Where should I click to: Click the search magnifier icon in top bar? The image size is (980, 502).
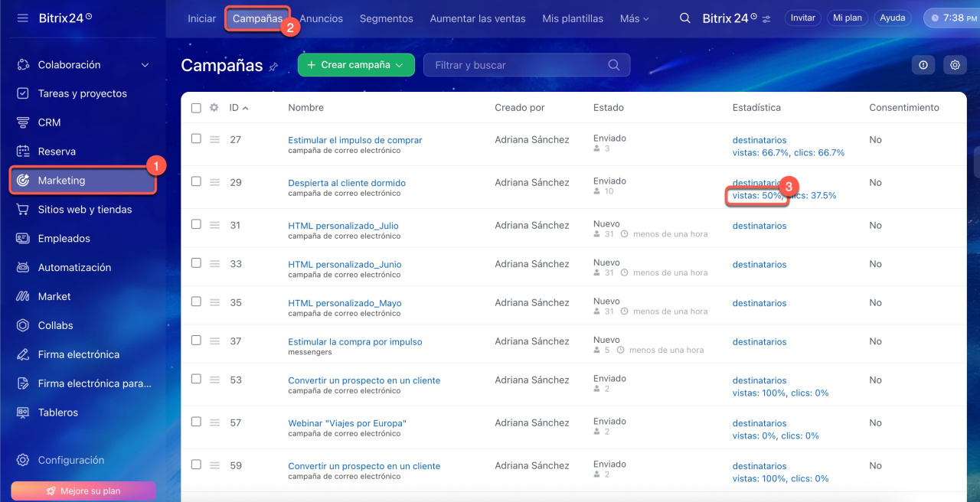coord(685,18)
